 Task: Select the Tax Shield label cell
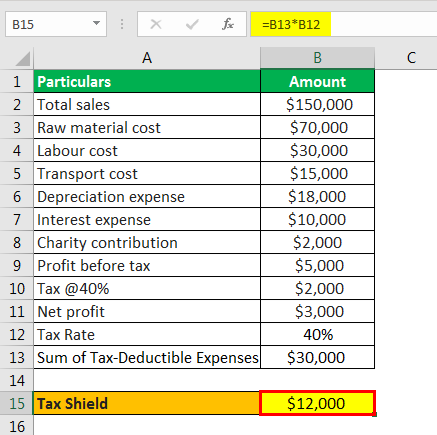coord(146,403)
